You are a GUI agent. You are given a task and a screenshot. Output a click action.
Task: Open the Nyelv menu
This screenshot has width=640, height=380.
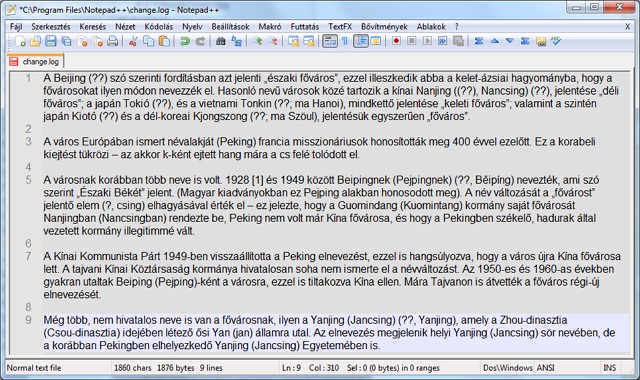click(192, 27)
